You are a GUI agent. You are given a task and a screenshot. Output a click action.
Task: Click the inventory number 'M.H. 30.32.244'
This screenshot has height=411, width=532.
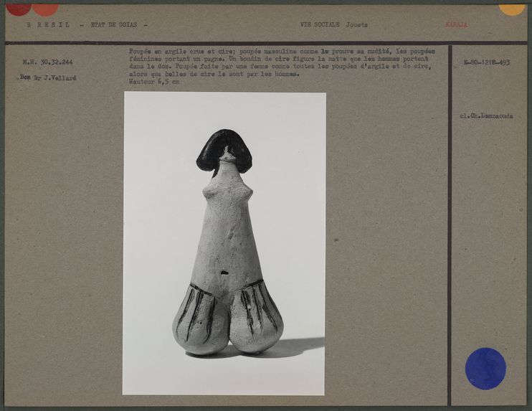[x=47, y=62]
